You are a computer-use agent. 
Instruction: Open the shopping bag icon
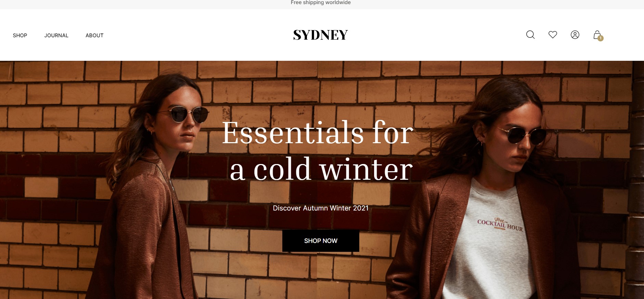point(597,35)
